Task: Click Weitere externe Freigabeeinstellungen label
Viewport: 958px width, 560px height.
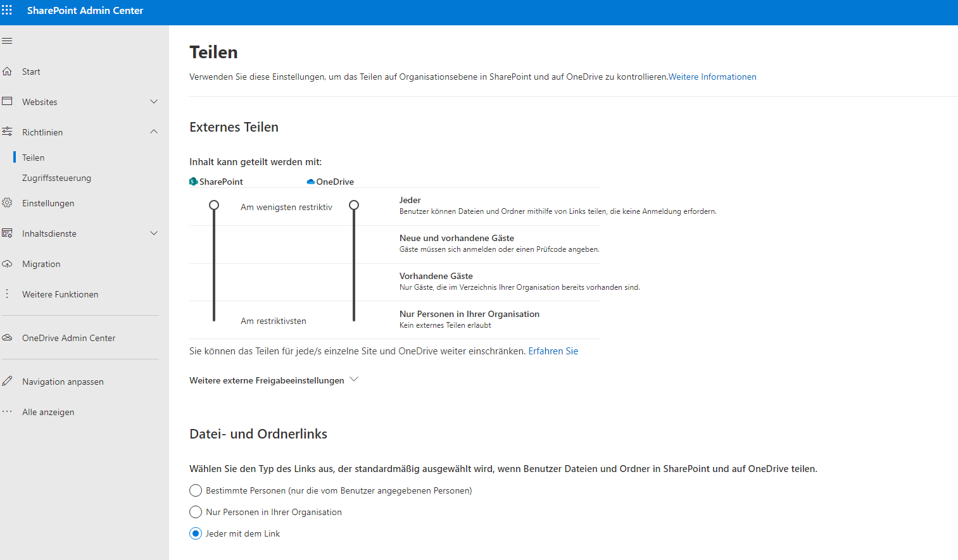Action: click(x=267, y=380)
